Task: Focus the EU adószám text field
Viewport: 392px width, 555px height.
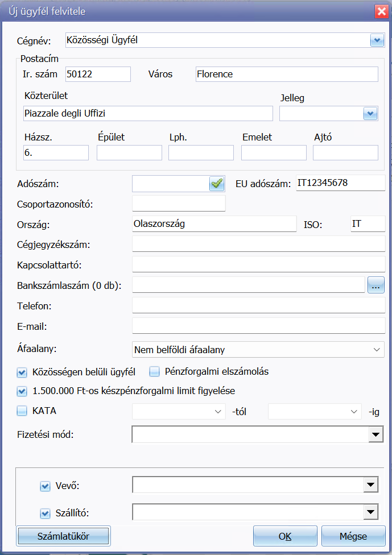Action: tap(340, 183)
